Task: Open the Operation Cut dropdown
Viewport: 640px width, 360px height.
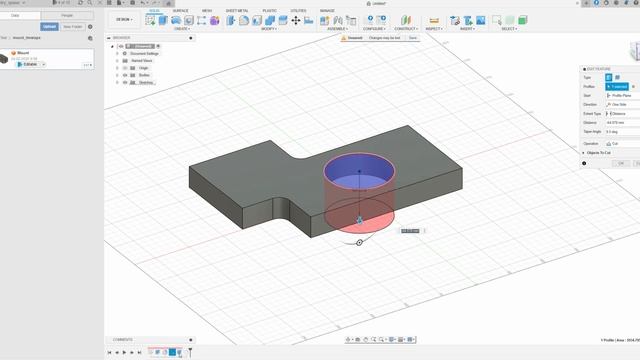Action: click(622, 144)
